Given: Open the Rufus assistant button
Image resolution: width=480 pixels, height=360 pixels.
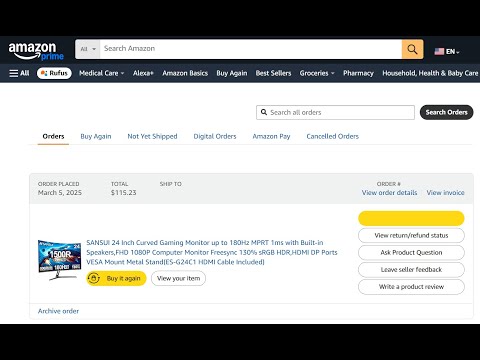Looking at the screenshot, I should point(54,73).
